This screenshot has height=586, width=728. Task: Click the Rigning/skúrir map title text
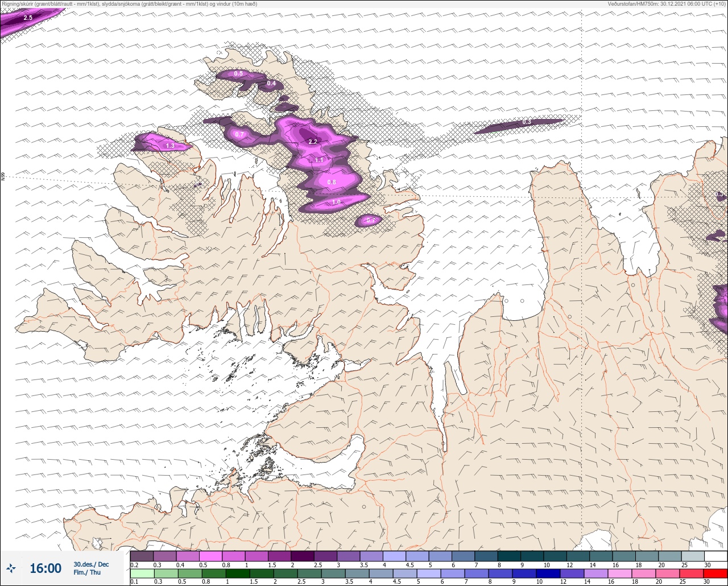point(129,3)
